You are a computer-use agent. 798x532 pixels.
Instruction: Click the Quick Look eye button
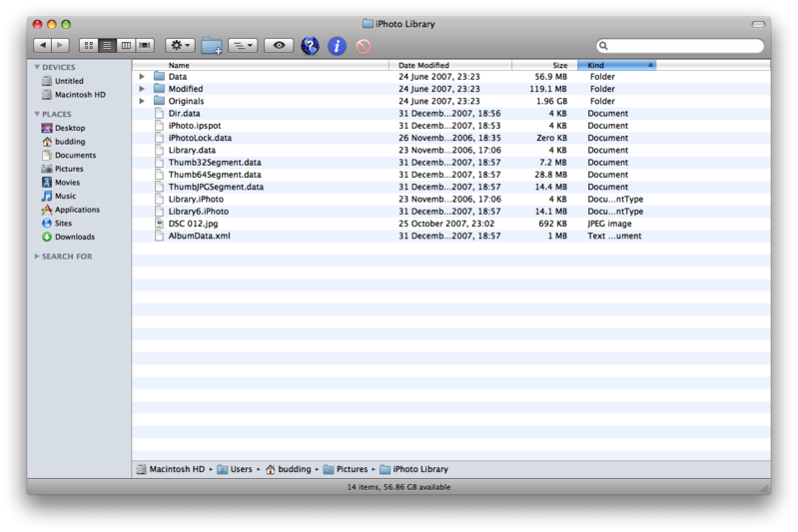pos(279,45)
